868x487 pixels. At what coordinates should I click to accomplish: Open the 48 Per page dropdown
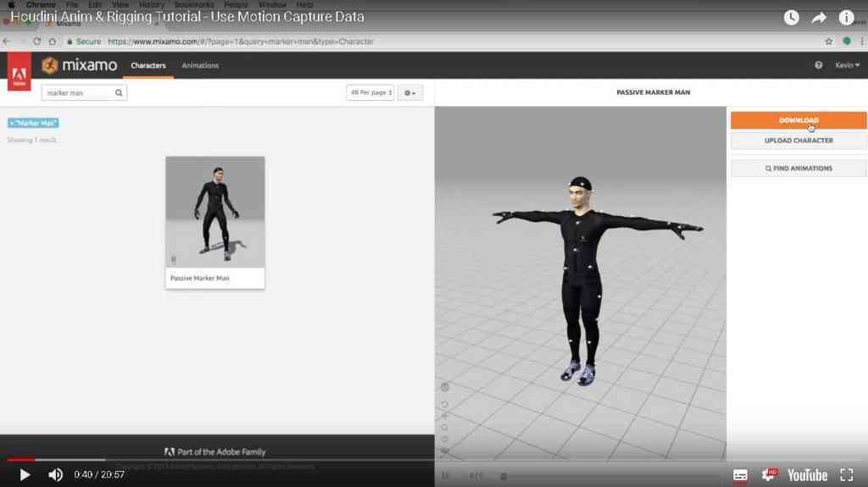click(x=370, y=93)
